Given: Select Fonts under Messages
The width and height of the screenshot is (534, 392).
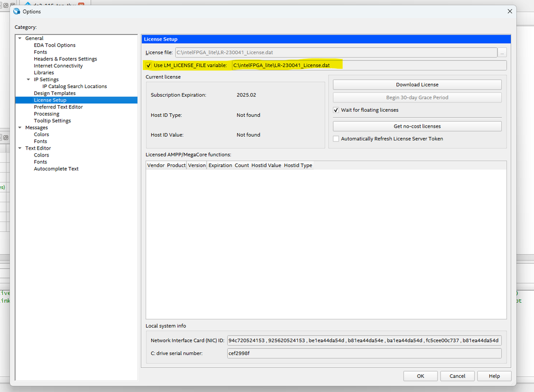Looking at the screenshot, I should (x=40, y=141).
